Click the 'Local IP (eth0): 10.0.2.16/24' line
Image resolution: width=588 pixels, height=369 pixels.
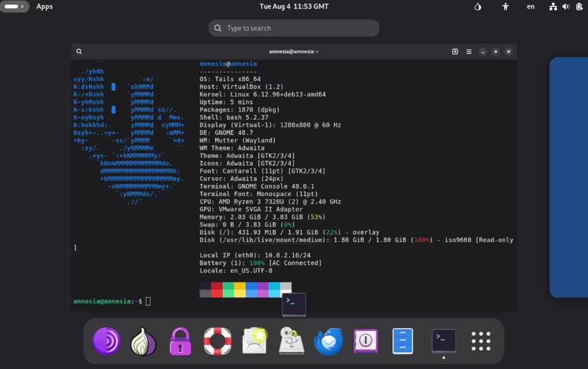[255, 255]
